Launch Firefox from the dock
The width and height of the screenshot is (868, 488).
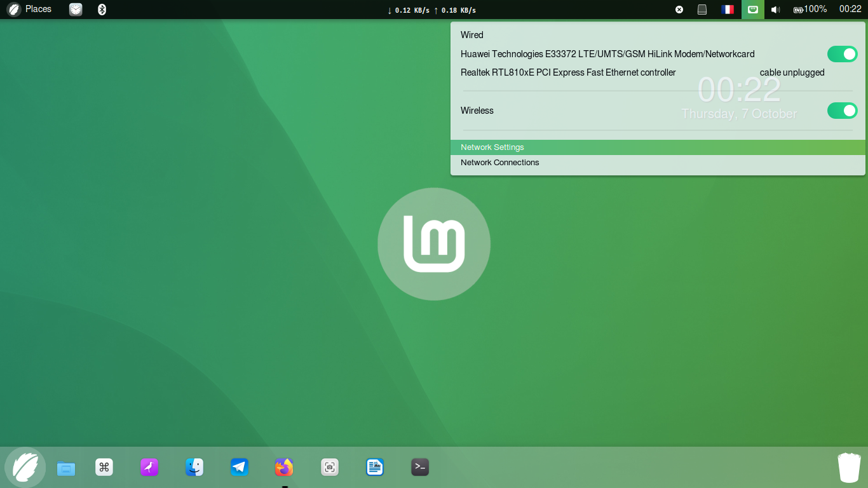tap(284, 468)
